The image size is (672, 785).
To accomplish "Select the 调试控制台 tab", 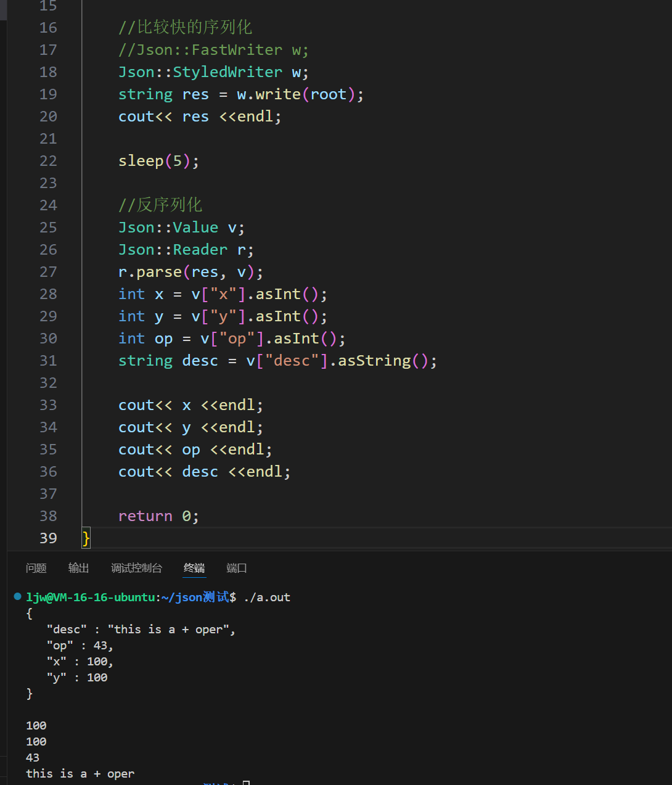I will [x=136, y=568].
